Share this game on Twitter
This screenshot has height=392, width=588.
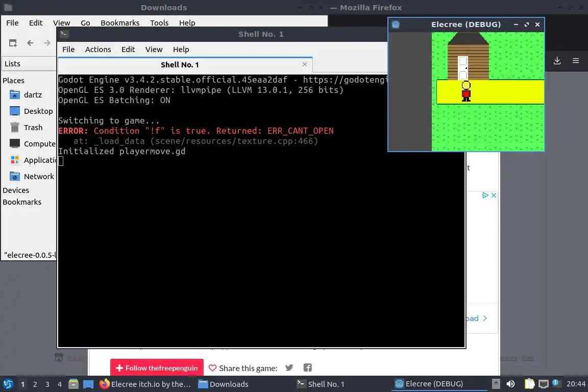pyautogui.click(x=289, y=367)
